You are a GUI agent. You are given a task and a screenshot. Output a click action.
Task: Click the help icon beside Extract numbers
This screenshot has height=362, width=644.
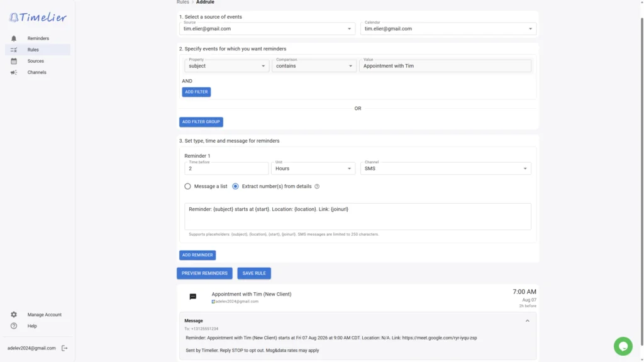pyautogui.click(x=317, y=186)
